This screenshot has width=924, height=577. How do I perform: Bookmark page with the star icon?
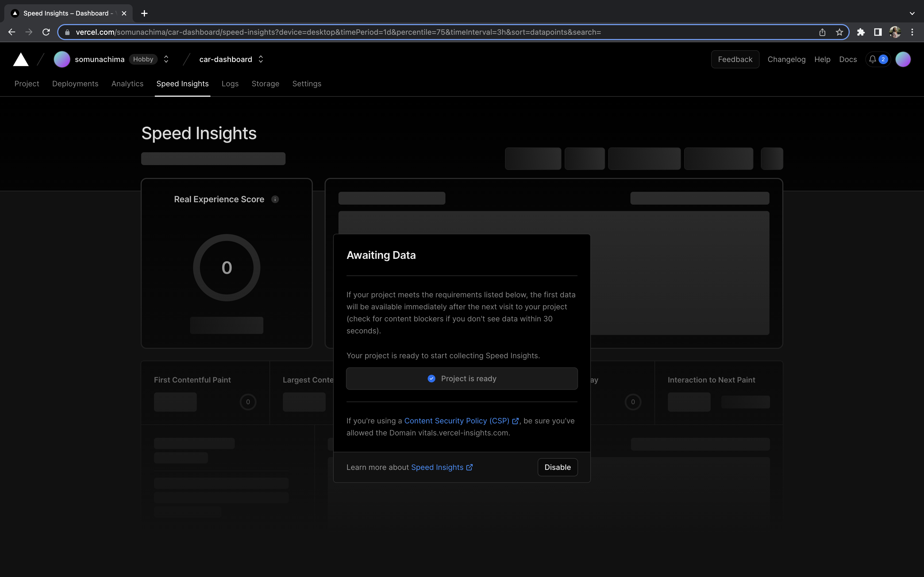click(x=839, y=32)
